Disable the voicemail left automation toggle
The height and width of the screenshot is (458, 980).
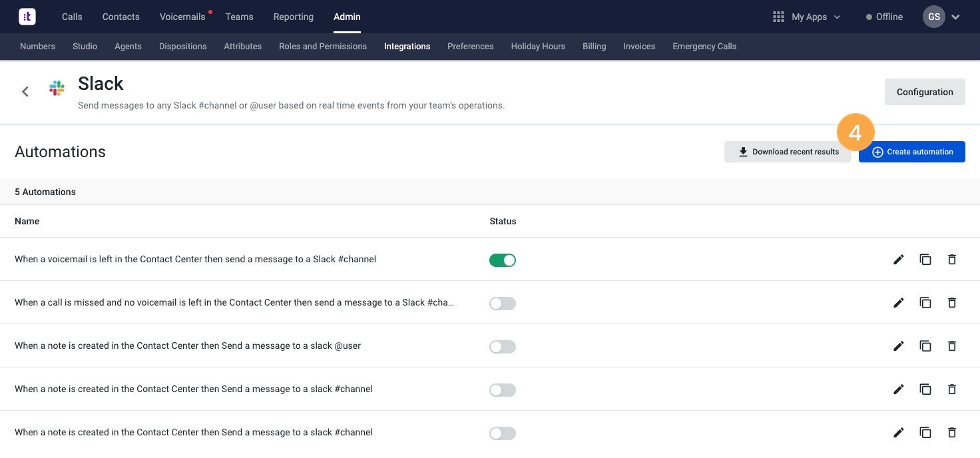pyautogui.click(x=503, y=260)
